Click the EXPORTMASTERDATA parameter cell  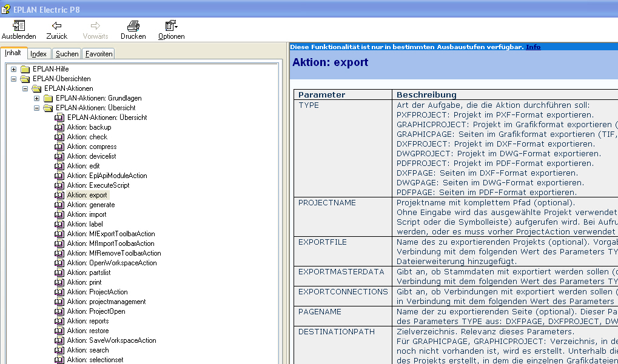(343, 276)
